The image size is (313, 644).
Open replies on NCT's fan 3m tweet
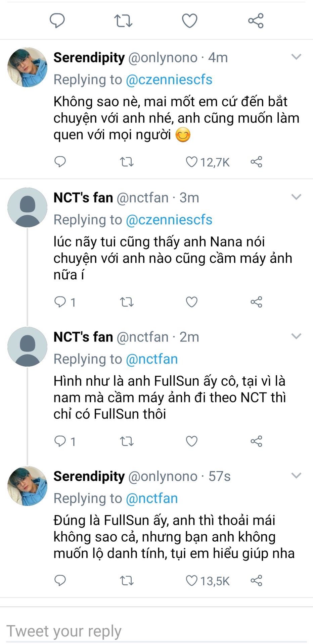[60, 302]
